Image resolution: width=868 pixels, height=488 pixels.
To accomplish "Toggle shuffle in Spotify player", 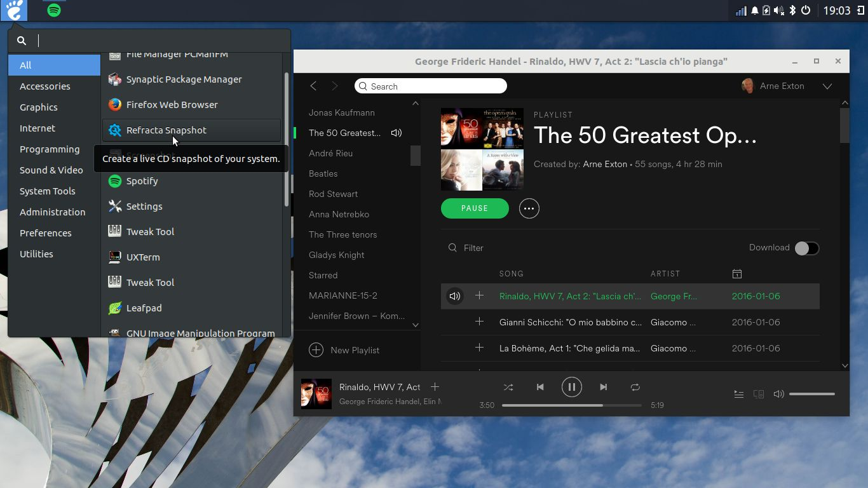I will [x=508, y=387].
